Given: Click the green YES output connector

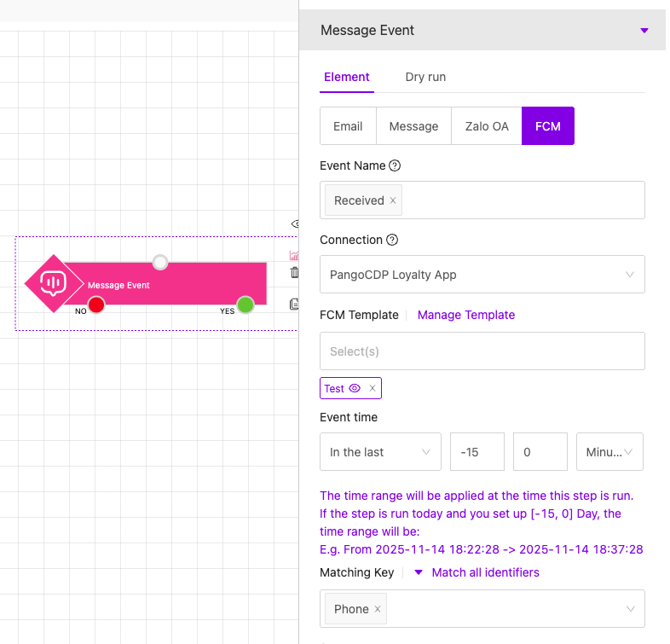Looking at the screenshot, I should 245,305.
